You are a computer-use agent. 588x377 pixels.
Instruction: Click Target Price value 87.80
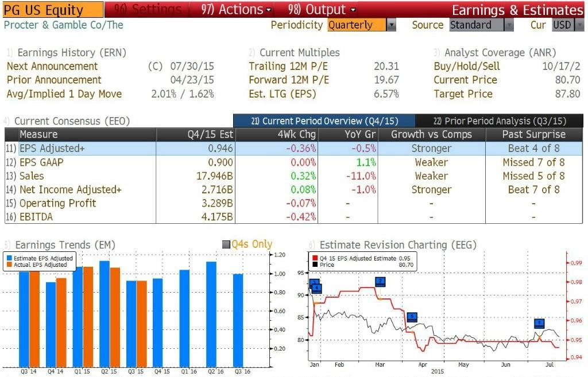tap(568, 94)
